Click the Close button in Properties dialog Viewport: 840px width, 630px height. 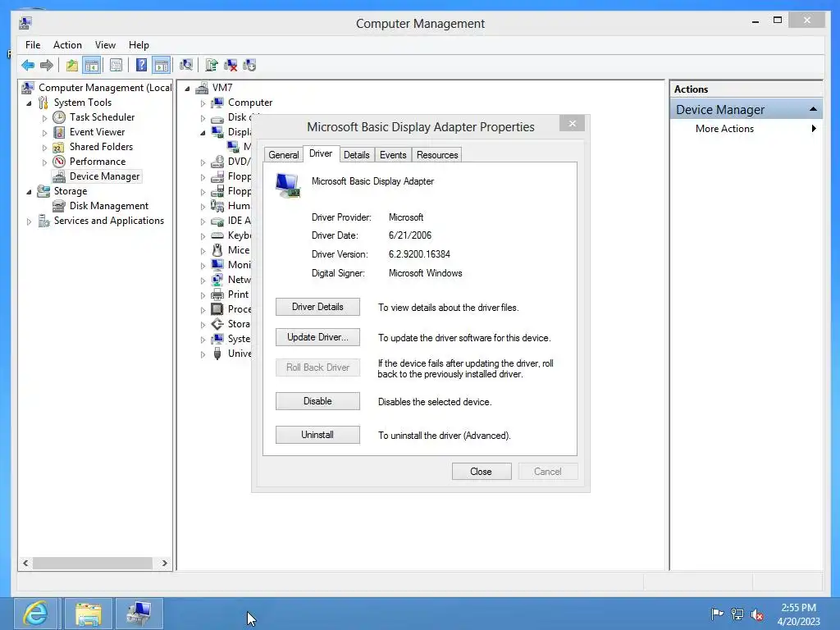(481, 472)
